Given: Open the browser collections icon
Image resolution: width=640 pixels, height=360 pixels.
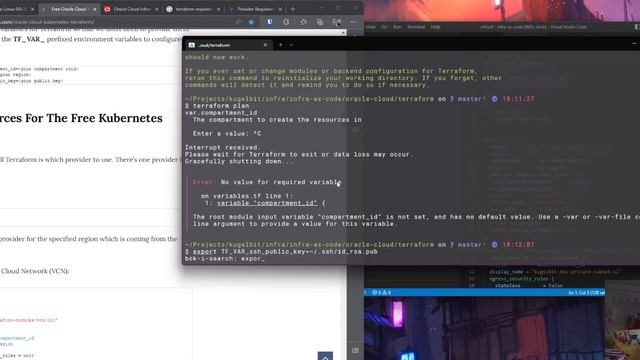Looking at the screenshot, I should point(320,22).
